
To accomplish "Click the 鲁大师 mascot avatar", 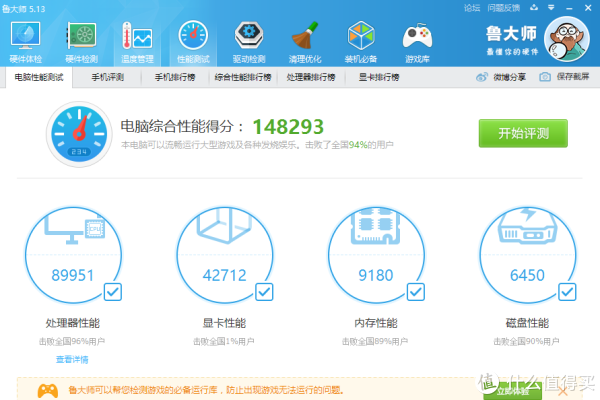I will point(567,39).
